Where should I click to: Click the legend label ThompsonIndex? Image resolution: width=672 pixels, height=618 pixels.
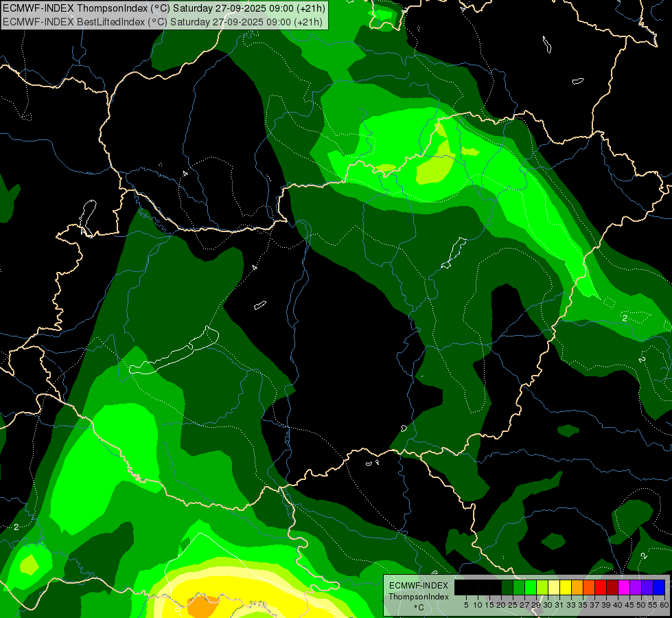419,597
